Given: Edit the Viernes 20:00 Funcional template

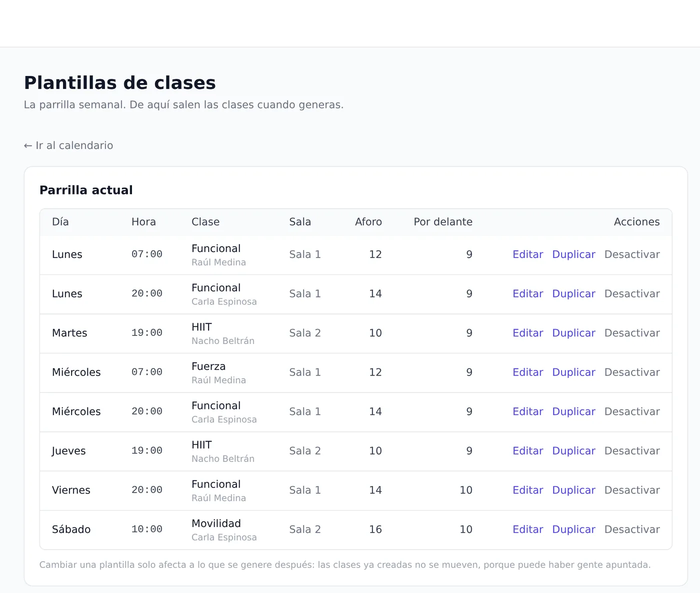Looking at the screenshot, I should click(527, 490).
